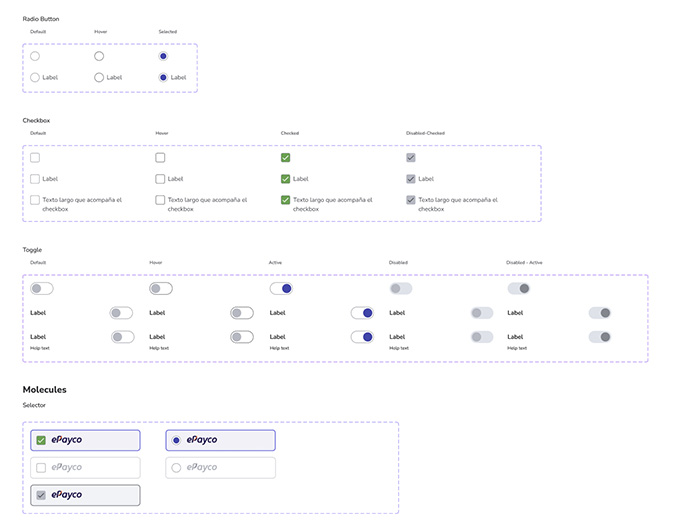The image size is (680, 528).
Task: Click the unlabeled Disabled - Active toggle
Action: point(519,289)
